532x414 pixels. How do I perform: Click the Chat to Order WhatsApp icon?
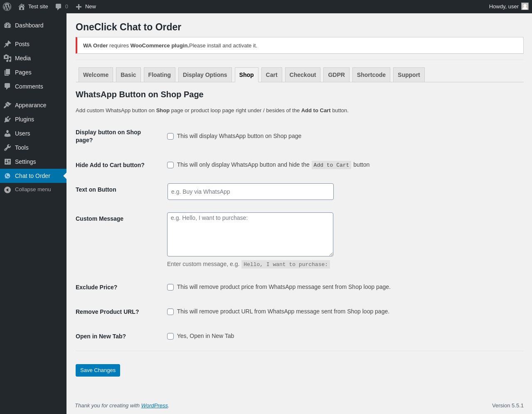pos(7,176)
